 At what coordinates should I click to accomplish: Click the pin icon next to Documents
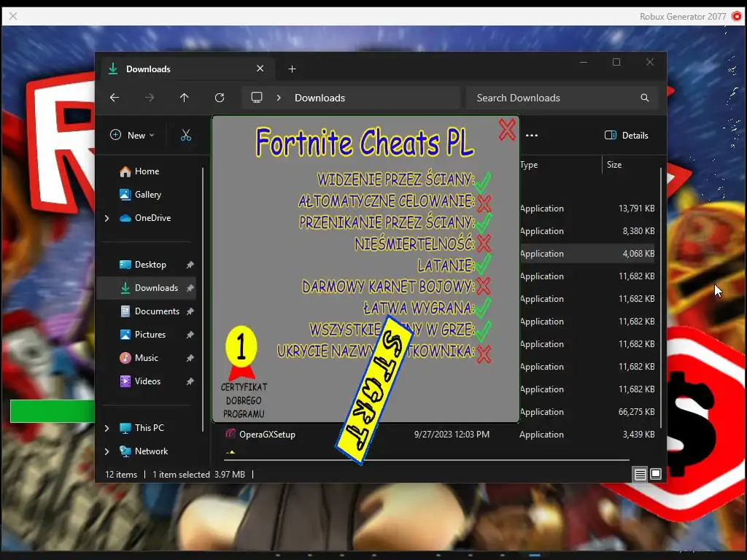coord(190,311)
